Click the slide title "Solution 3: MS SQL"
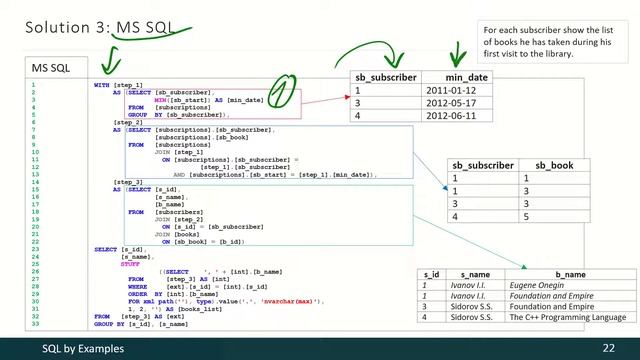The height and width of the screenshot is (360, 640). [100, 28]
